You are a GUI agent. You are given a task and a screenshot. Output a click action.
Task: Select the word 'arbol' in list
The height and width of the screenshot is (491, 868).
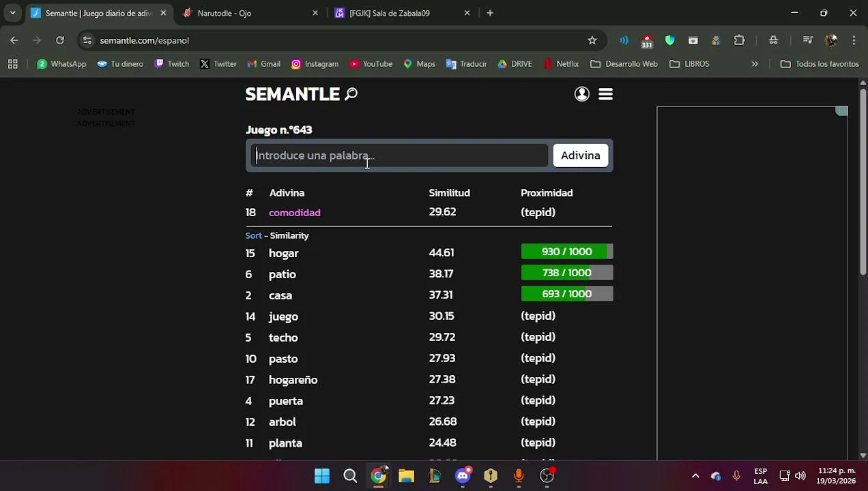point(282,422)
